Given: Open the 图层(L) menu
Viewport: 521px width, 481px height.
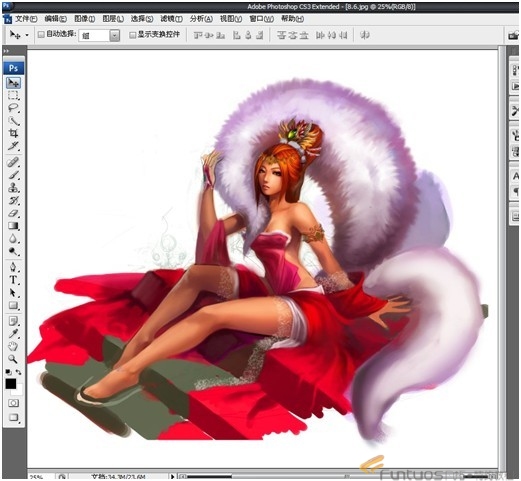Looking at the screenshot, I should tap(113, 19).
